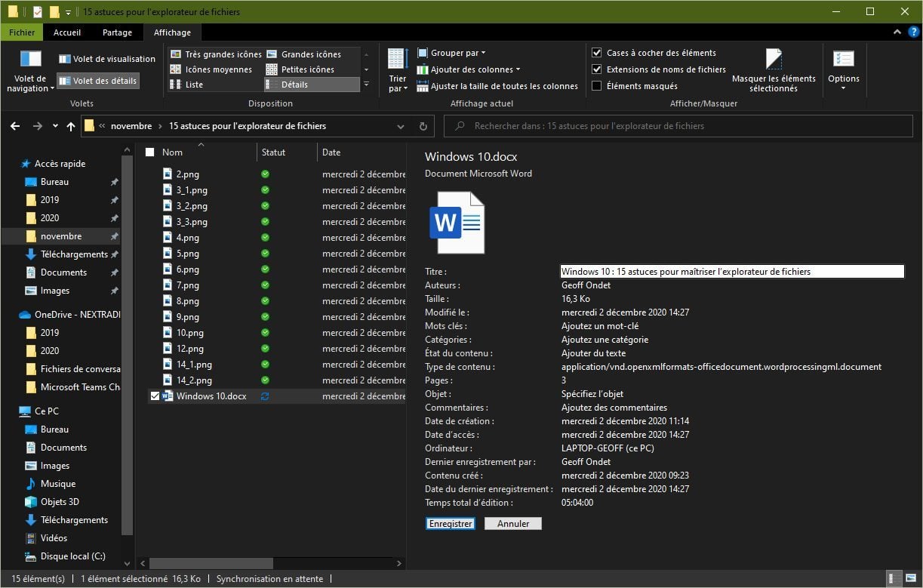
Task: Switch layout to Grandes icônes
Action: pos(303,54)
